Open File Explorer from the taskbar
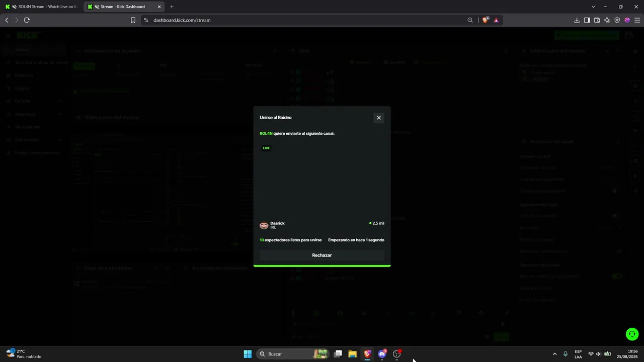Screen dimensions: 644x362 pos(353,354)
